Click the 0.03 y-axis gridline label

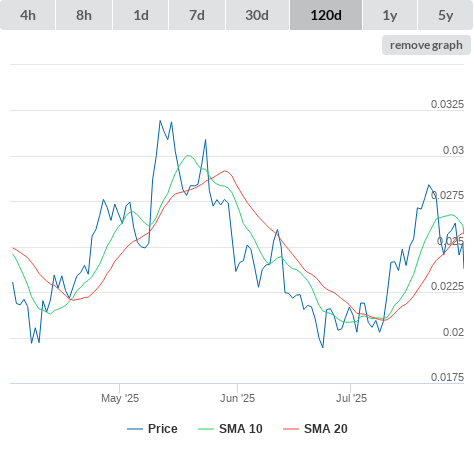tap(453, 150)
